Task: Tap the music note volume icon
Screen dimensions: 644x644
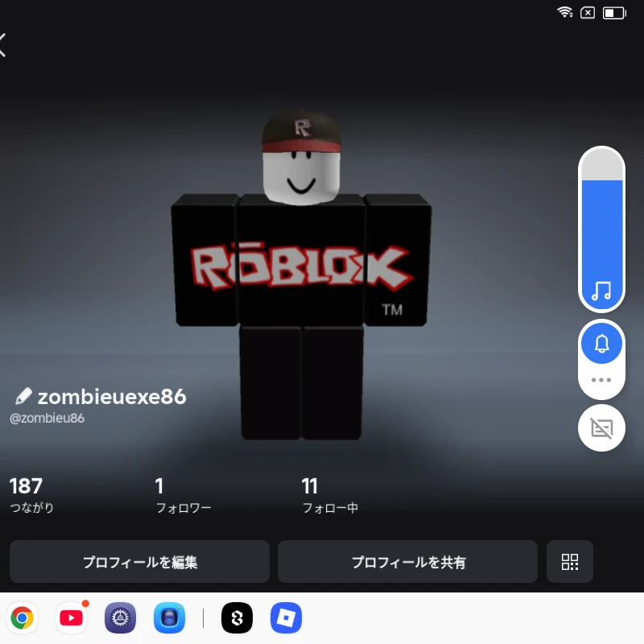Action: (601, 291)
